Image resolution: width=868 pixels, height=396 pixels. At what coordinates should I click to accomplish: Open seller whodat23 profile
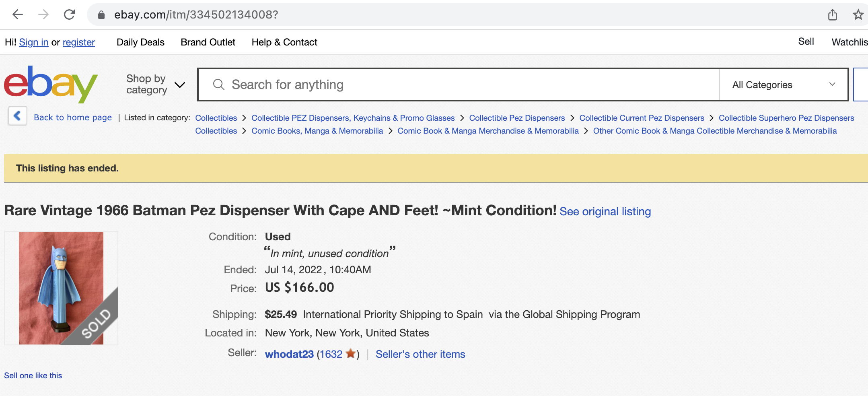pyautogui.click(x=289, y=354)
